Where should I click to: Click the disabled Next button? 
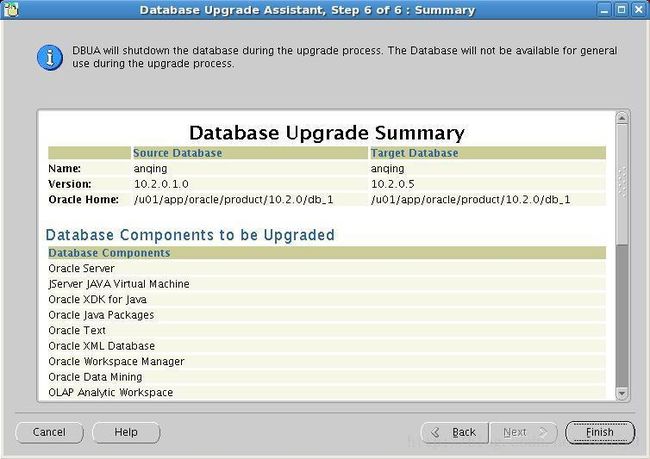524,432
